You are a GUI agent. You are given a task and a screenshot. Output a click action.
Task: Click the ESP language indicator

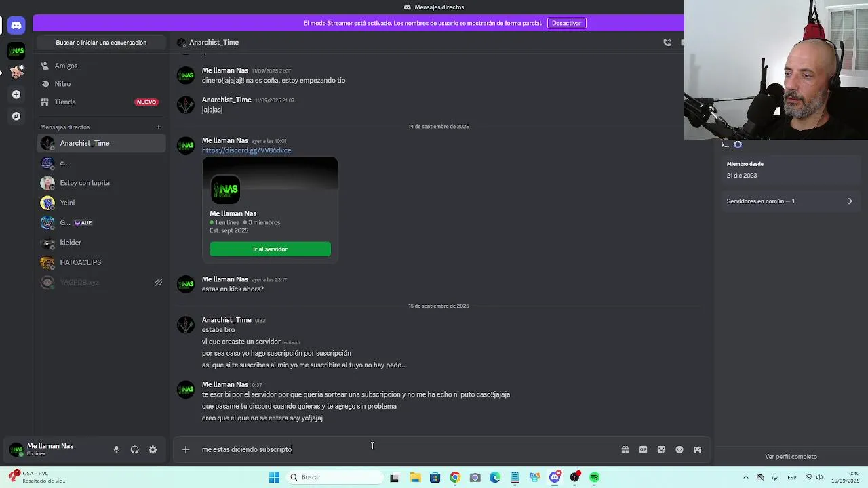point(791,477)
